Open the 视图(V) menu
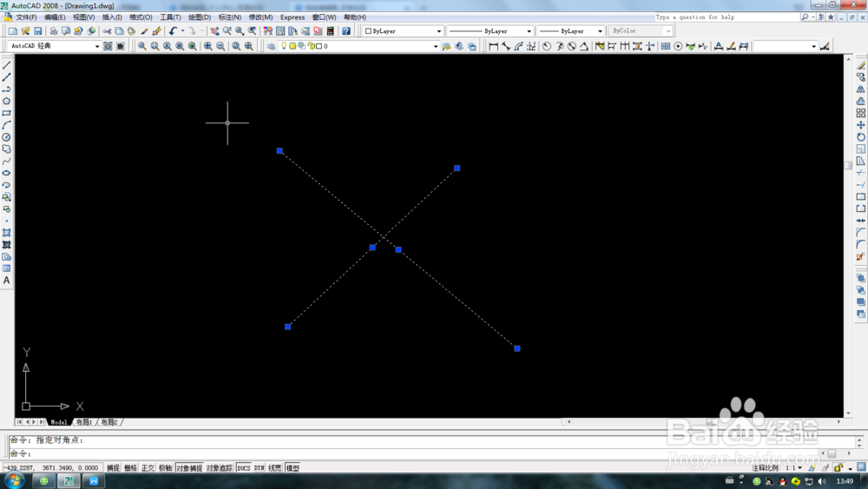The width and height of the screenshot is (868, 489). 83,17
